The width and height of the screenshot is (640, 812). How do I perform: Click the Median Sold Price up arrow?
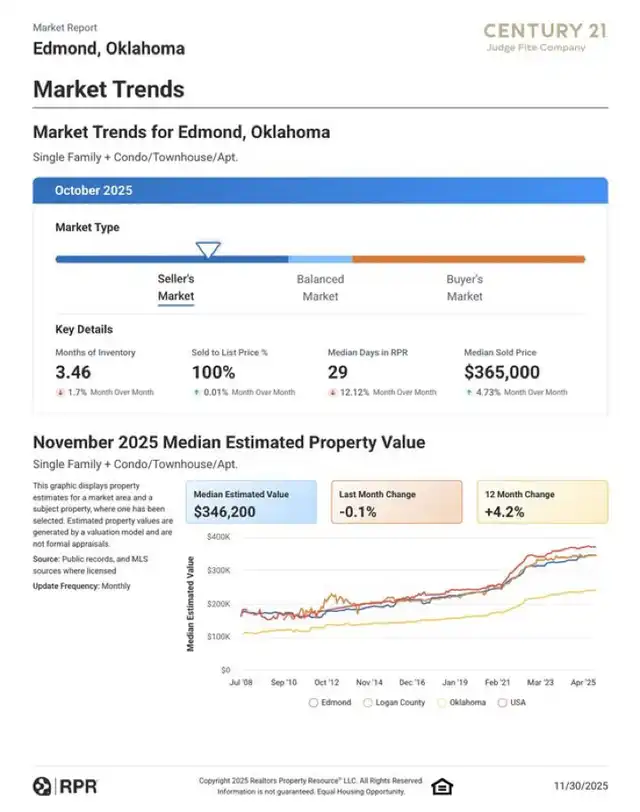tap(468, 392)
